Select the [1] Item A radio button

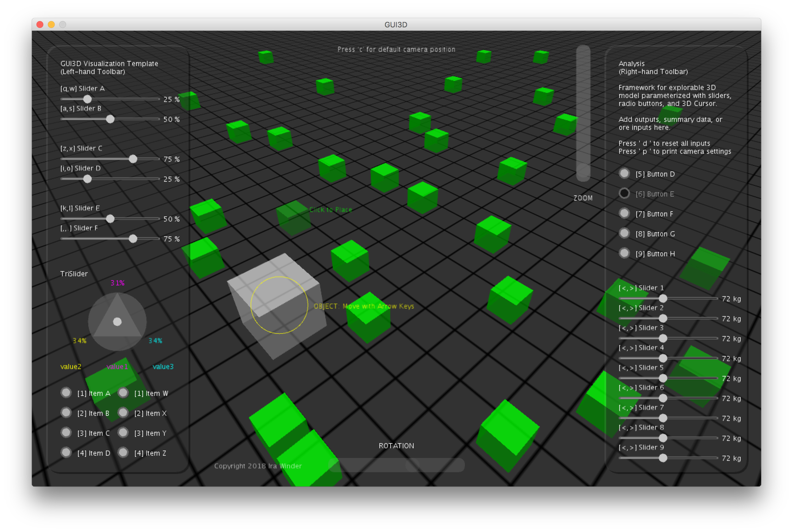(66, 393)
